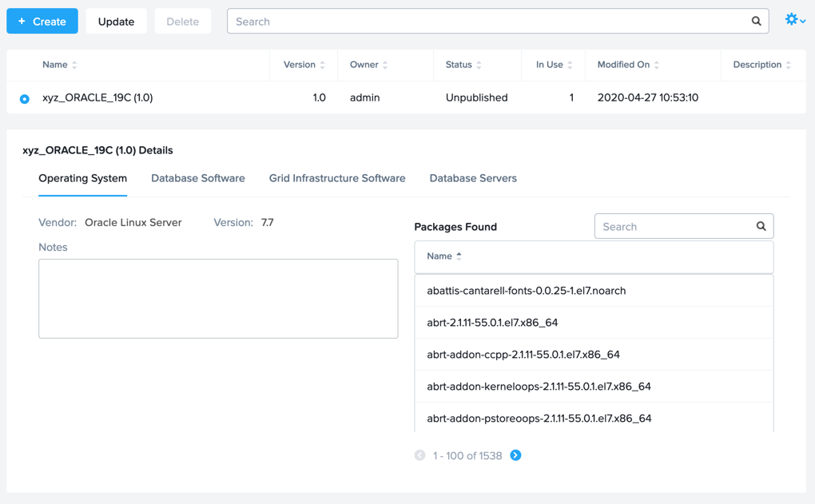Sort table by Name column header
The width and height of the screenshot is (815, 504).
point(59,65)
